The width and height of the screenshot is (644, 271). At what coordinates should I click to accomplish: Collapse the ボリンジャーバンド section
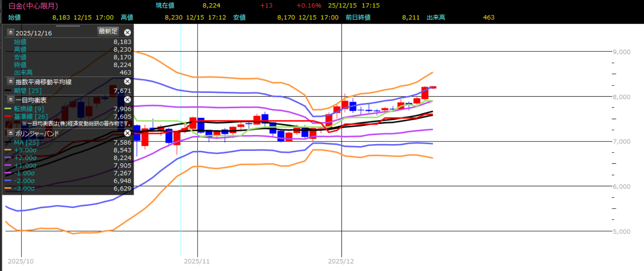[x=10, y=133]
